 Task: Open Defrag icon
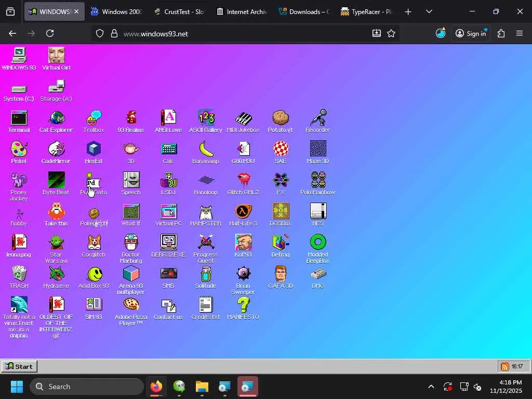tap(280, 246)
